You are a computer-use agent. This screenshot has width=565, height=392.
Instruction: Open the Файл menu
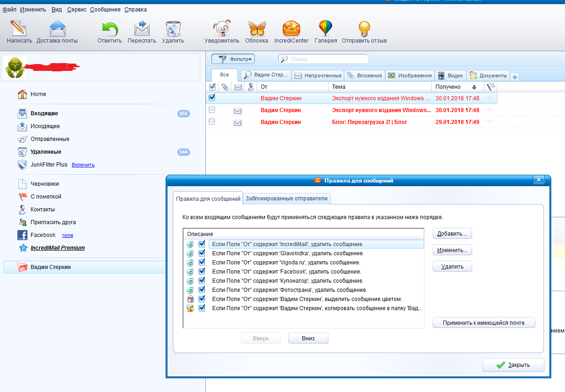(9, 10)
